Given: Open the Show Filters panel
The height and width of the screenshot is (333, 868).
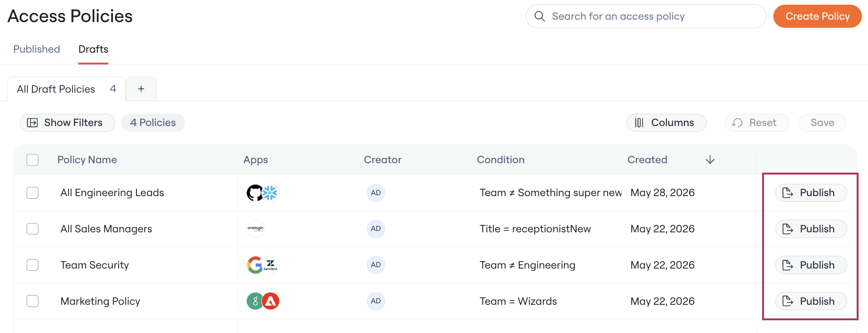Looking at the screenshot, I should tap(67, 123).
